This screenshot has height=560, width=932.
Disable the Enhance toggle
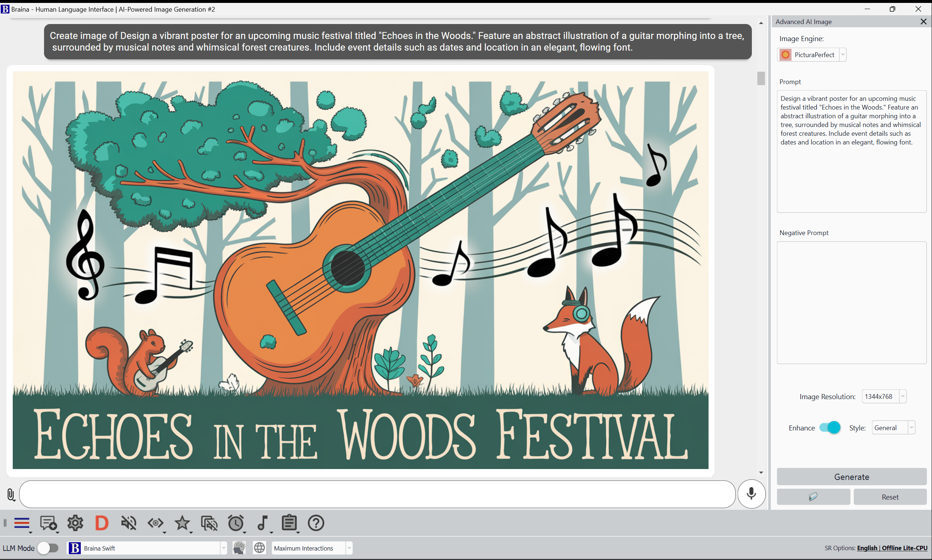830,428
